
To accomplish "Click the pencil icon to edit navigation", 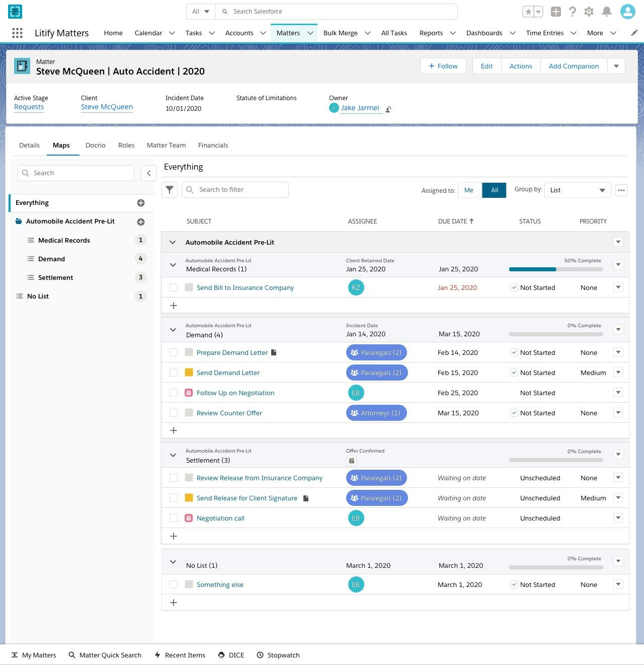I will pyautogui.click(x=634, y=33).
